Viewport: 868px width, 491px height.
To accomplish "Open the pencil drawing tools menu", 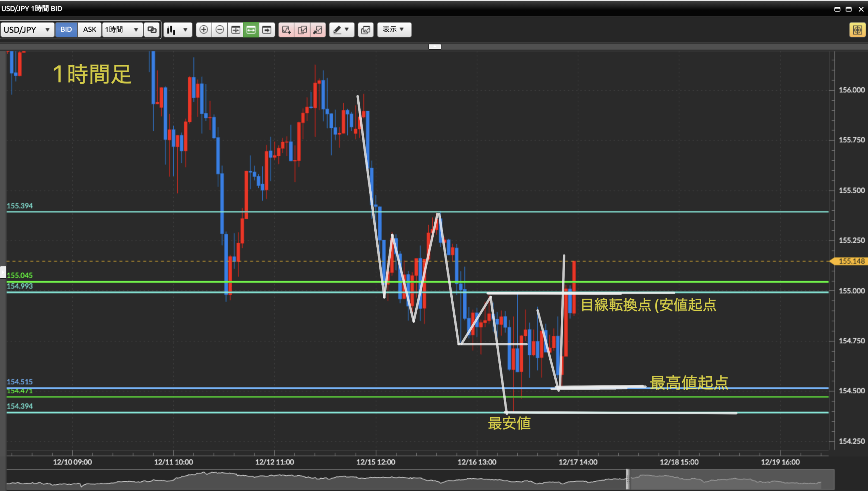I will 341,30.
